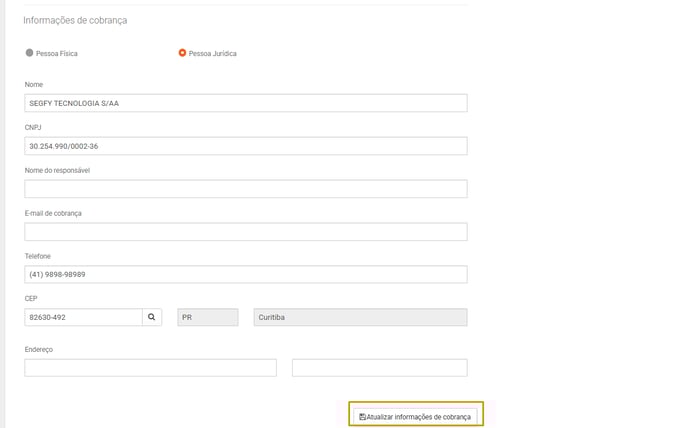Viewport: 688px width, 428px height.
Task: Click the Pessoa Jurídica label text
Action: 212,54
